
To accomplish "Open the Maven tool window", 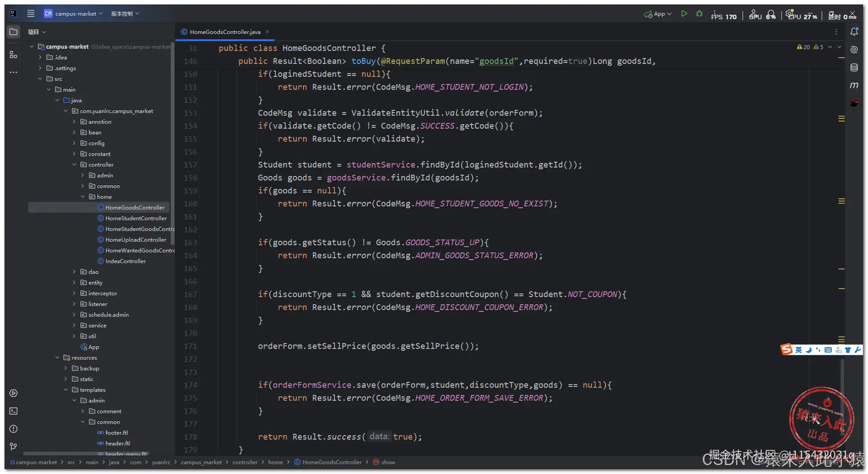I will click(x=854, y=85).
